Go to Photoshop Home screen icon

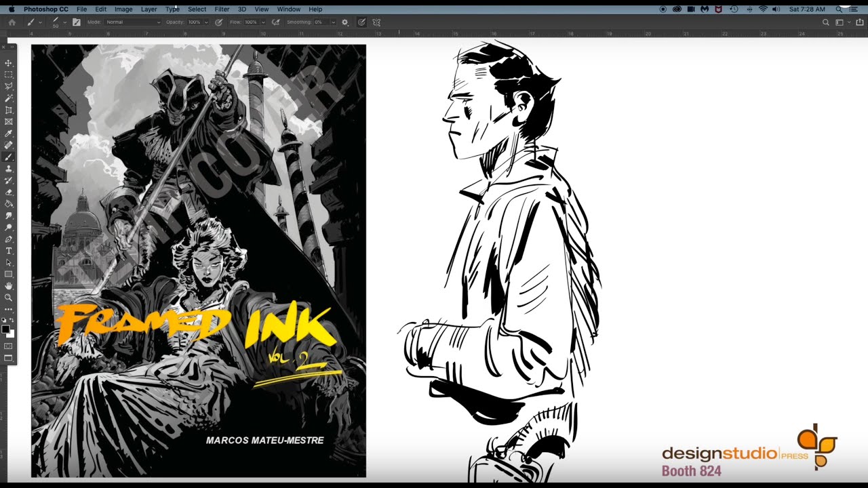pos(12,22)
